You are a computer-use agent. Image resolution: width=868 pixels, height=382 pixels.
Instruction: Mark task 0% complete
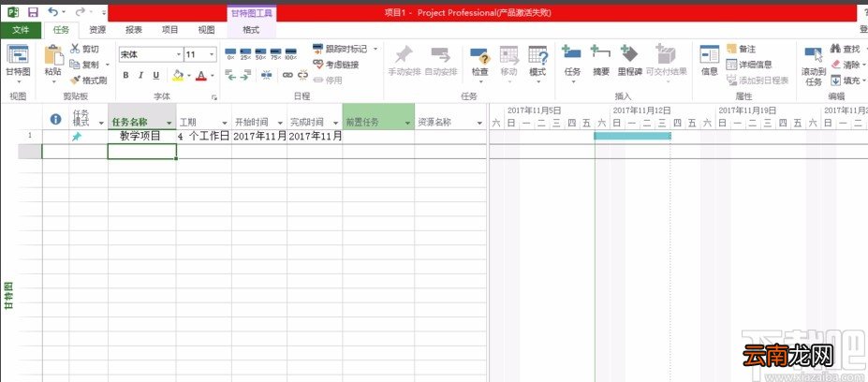coord(231,53)
